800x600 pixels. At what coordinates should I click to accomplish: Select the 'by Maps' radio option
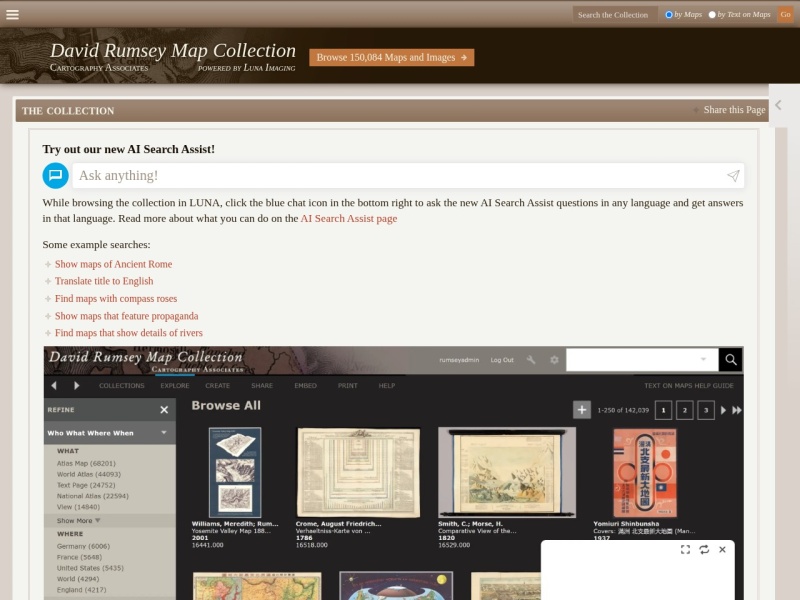[x=668, y=14]
